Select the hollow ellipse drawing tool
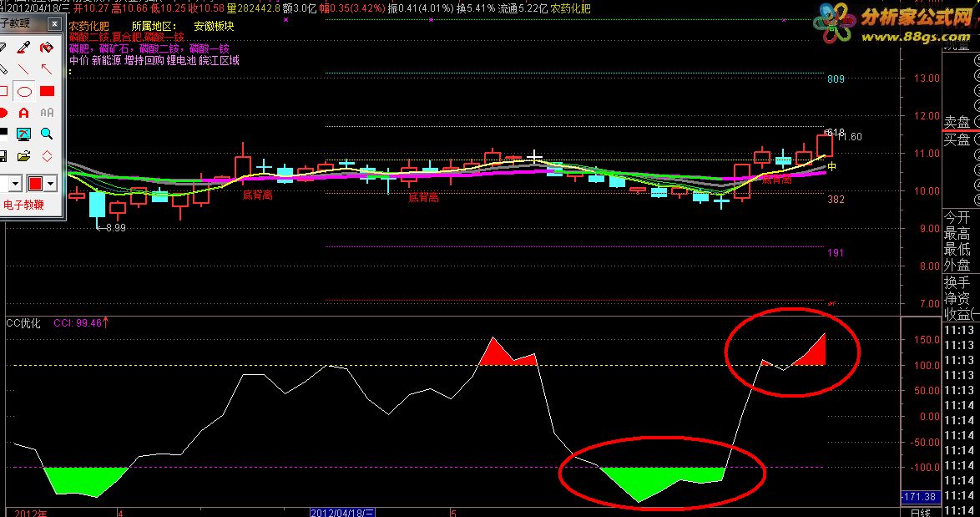Viewport: 980px width, 517px height. (x=23, y=92)
